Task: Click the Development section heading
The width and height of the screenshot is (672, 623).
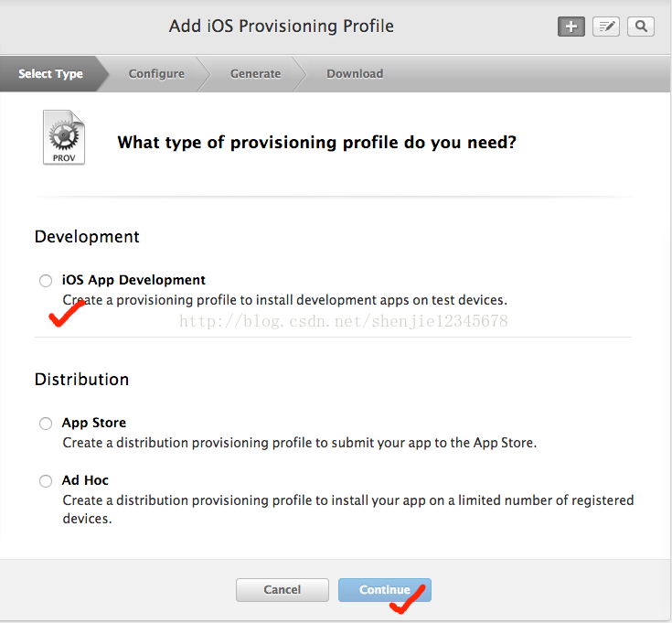Action: click(x=87, y=236)
